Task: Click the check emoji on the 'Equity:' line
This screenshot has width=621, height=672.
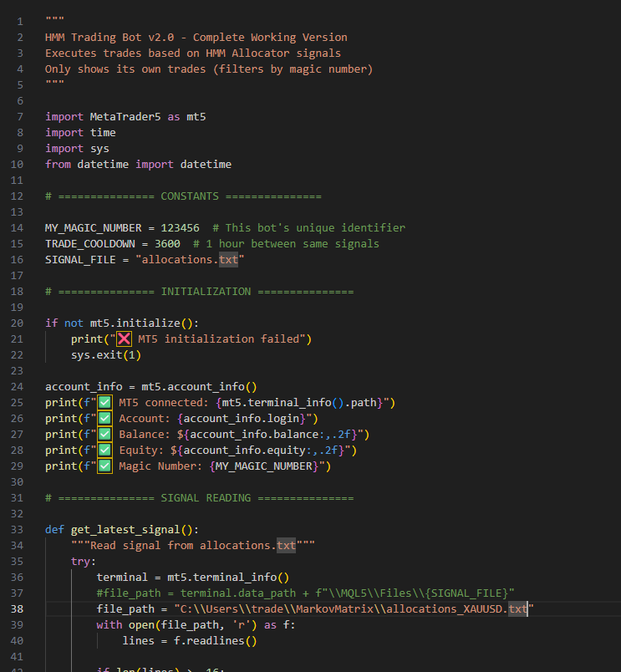Action: pyautogui.click(x=104, y=450)
